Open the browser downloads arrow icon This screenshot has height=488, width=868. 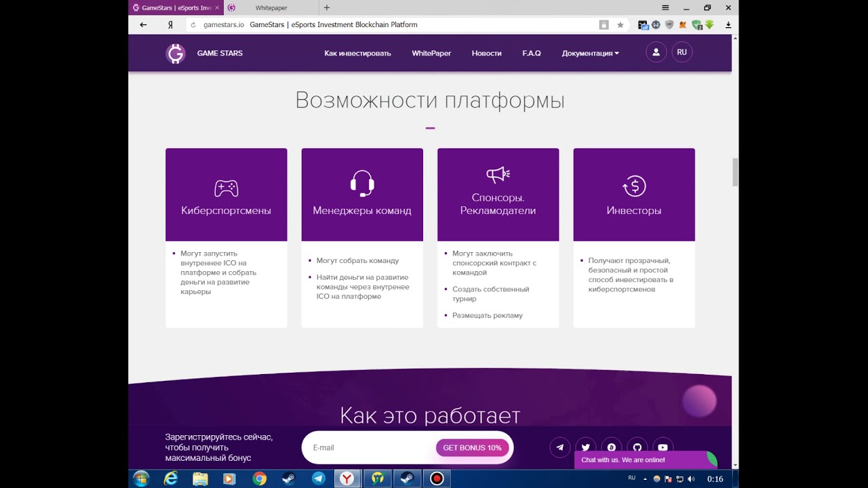coord(728,24)
